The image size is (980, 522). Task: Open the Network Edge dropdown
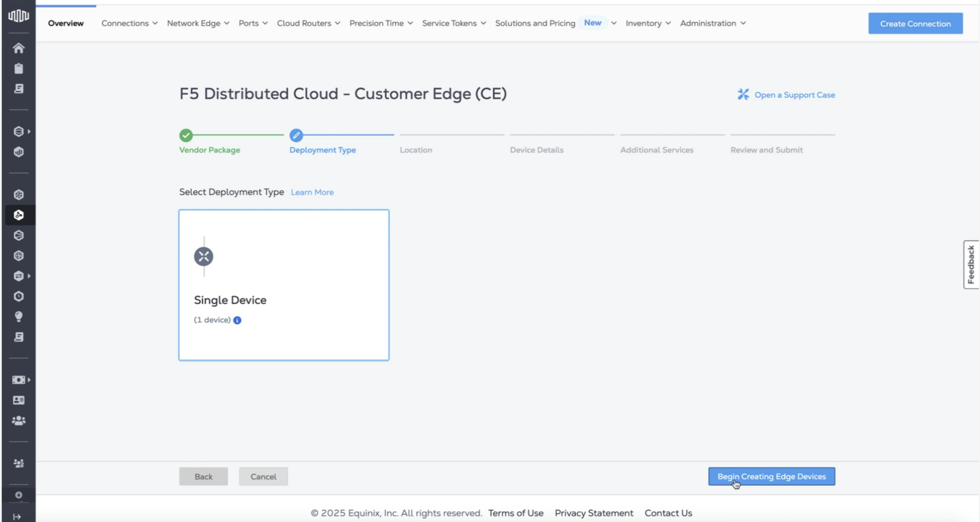pos(198,23)
